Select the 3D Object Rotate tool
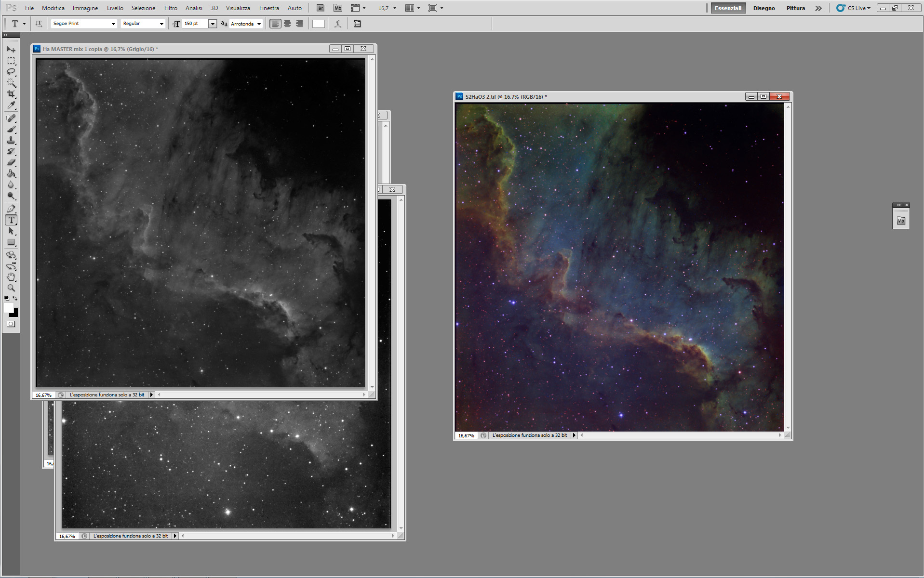 [11, 255]
